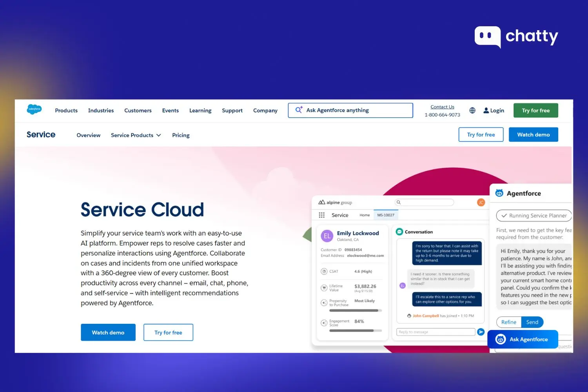Viewport: 588px width, 392px height.
Task: Click the Engagement Score 84% progress bar
Action: pyautogui.click(x=356, y=330)
